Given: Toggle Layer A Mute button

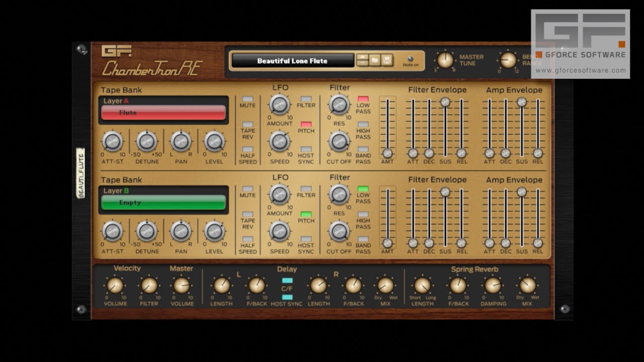Looking at the screenshot, I should pos(248,99).
